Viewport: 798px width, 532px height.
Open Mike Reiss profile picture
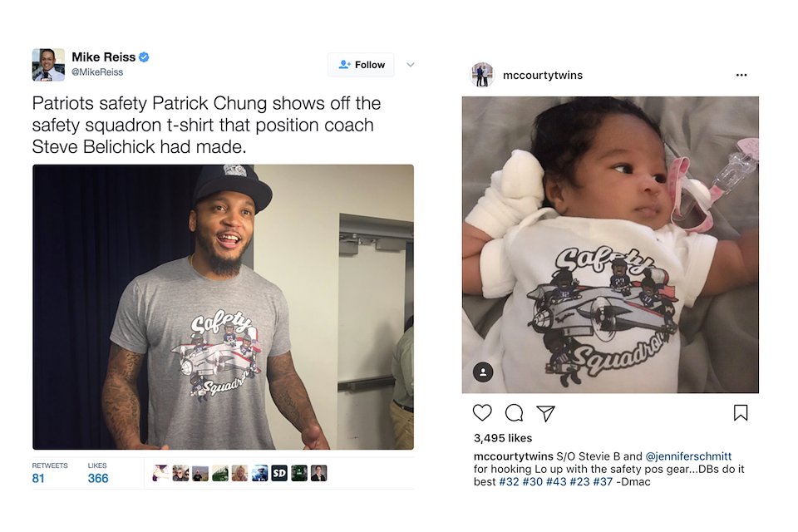point(48,65)
